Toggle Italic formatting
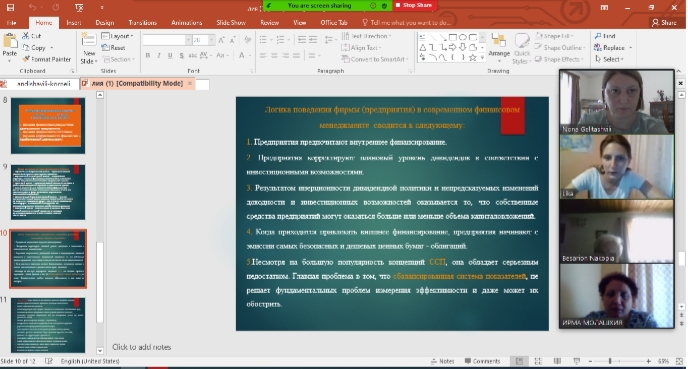Viewport: 688px width, 369px height. coord(159,55)
